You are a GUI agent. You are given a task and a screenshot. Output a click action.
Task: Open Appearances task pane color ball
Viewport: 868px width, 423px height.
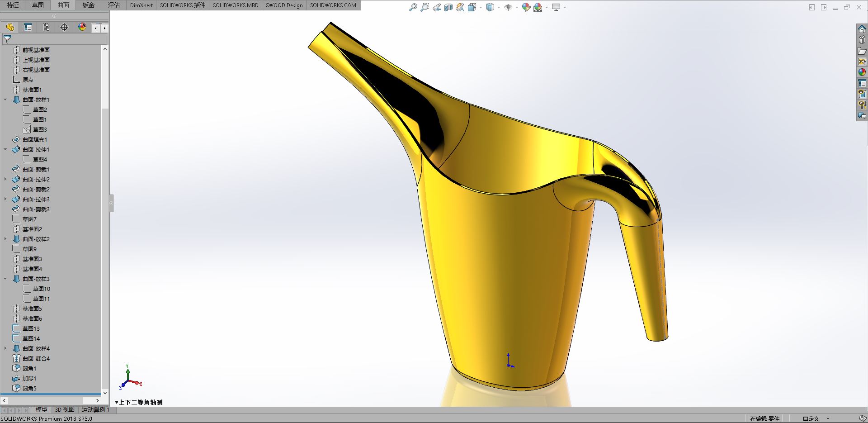(x=862, y=72)
